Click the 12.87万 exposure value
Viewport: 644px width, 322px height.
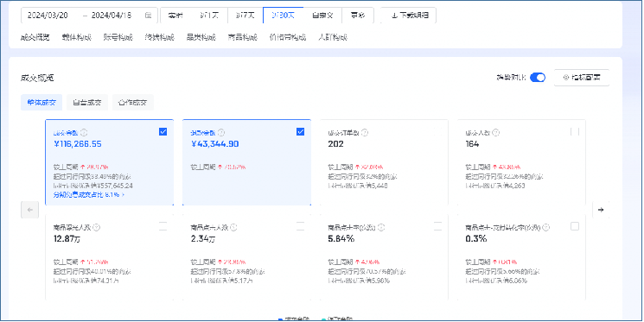pyautogui.click(x=67, y=238)
